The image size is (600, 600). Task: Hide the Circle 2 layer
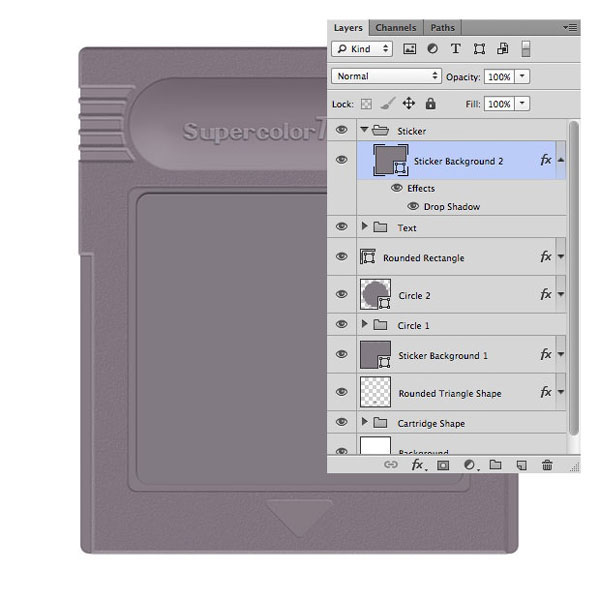tap(342, 294)
